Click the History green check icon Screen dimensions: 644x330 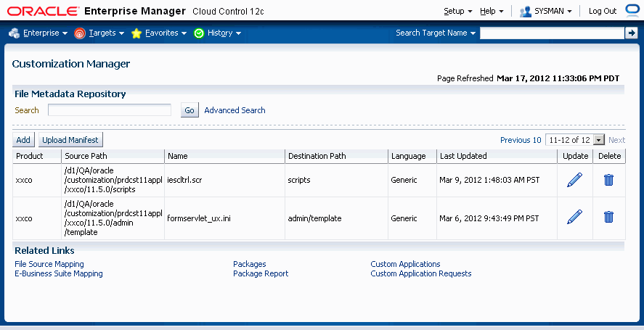(199, 33)
